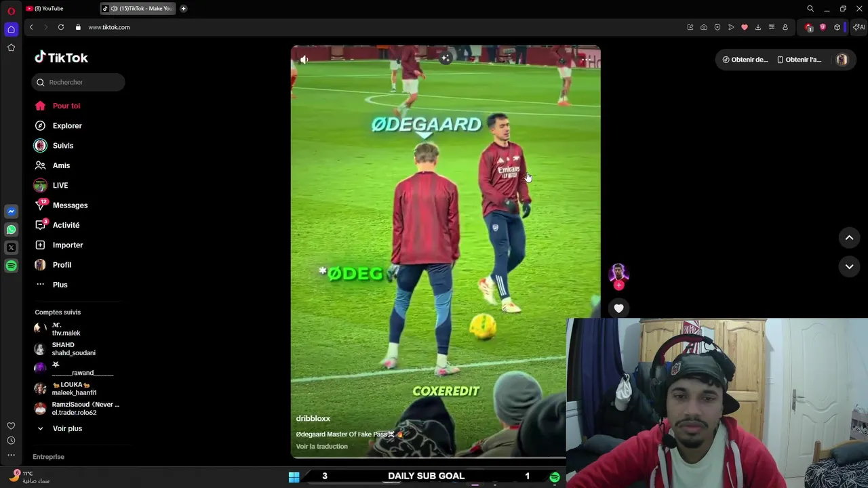Open Windows Start button on taskbar
The width and height of the screenshot is (868, 488).
click(294, 477)
